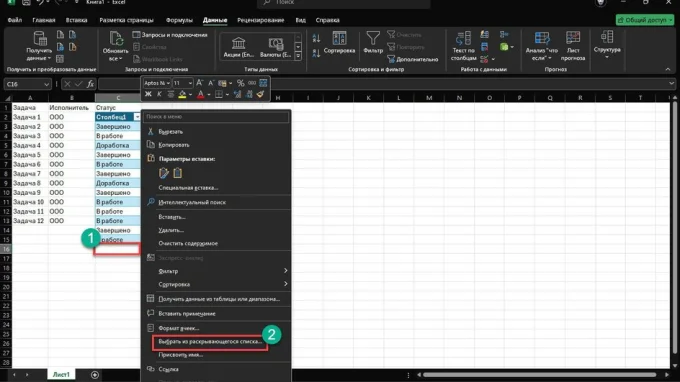The width and height of the screenshot is (680, 382).
Task: Create a Лист прогноза forecast sheet
Action: [573, 46]
